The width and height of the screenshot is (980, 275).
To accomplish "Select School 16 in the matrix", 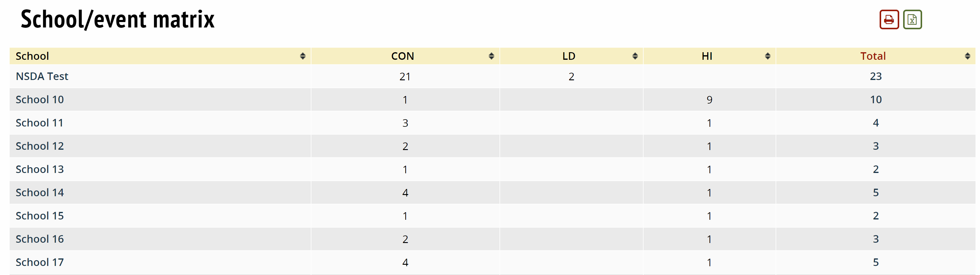I will pos(39,239).
